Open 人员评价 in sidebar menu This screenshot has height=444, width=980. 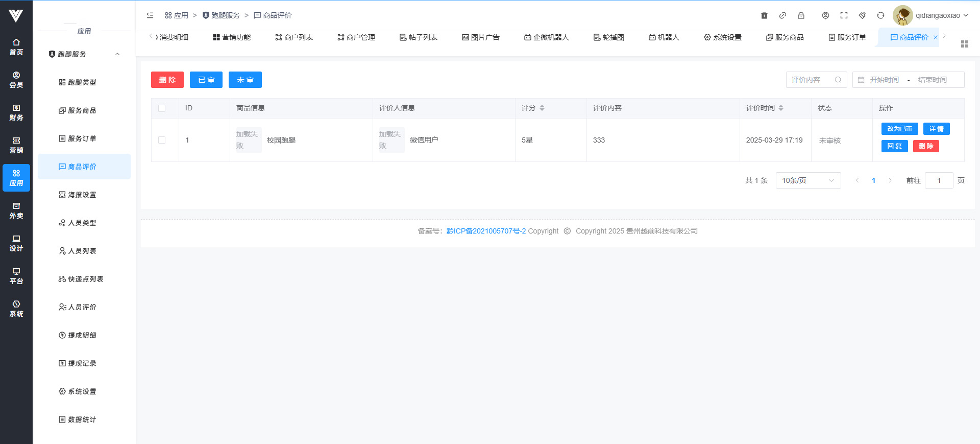point(82,307)
